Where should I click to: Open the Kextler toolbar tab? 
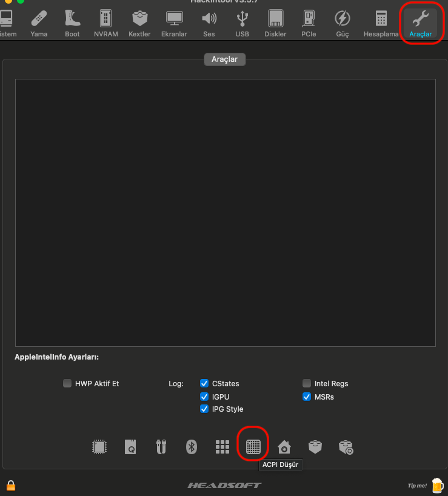139,24
